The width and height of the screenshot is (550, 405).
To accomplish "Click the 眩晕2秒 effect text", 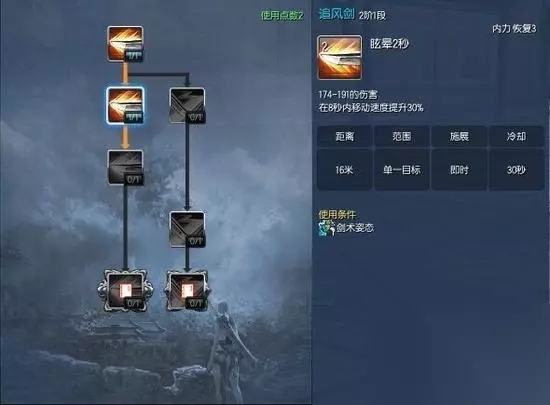I will point(389,44).
